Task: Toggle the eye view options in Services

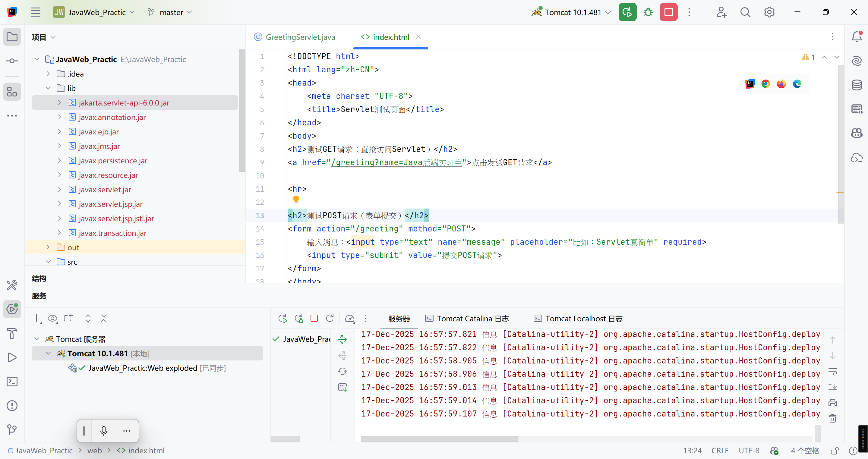Action: point(52,318)
